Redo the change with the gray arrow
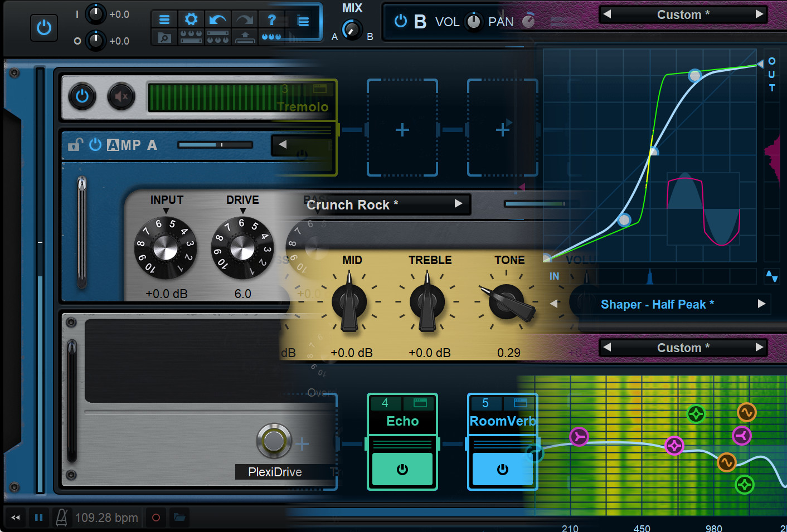Viewport: 787px width, 532px height. pos(245,20)
